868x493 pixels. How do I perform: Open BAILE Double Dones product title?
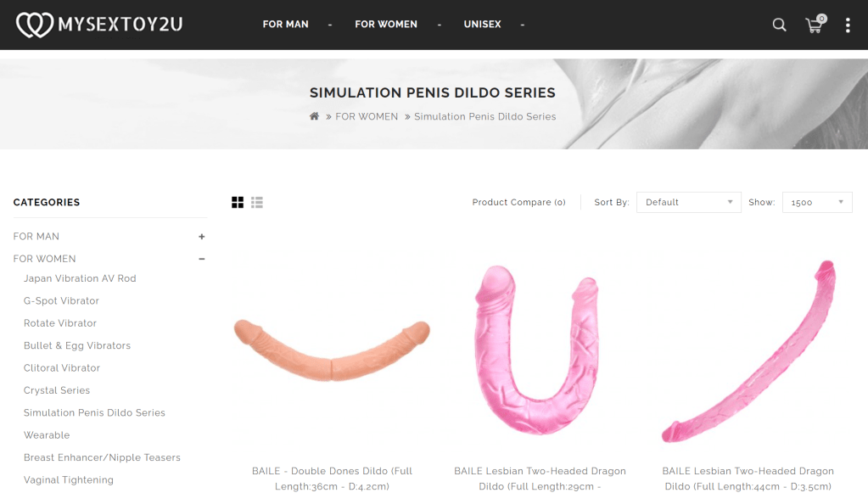(x=332, y=479)
